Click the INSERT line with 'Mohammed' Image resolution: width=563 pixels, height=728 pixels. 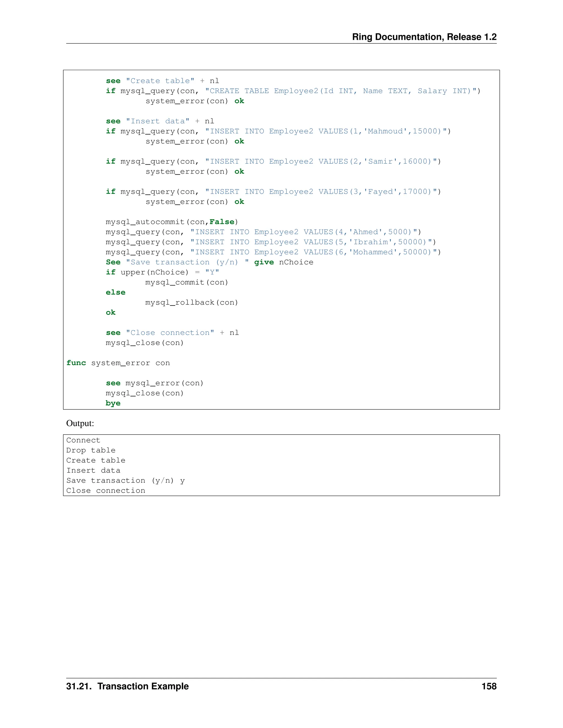pyautogui.click(x=273, y=252)
